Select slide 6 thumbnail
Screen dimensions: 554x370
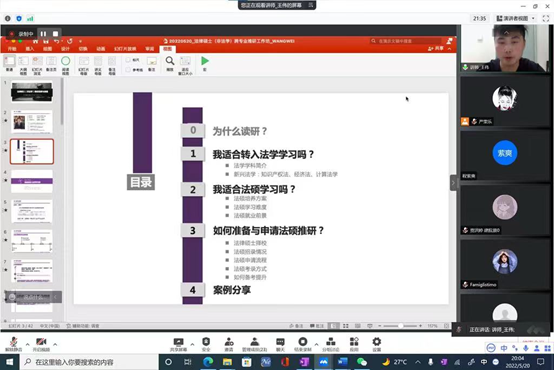point(32,241)
